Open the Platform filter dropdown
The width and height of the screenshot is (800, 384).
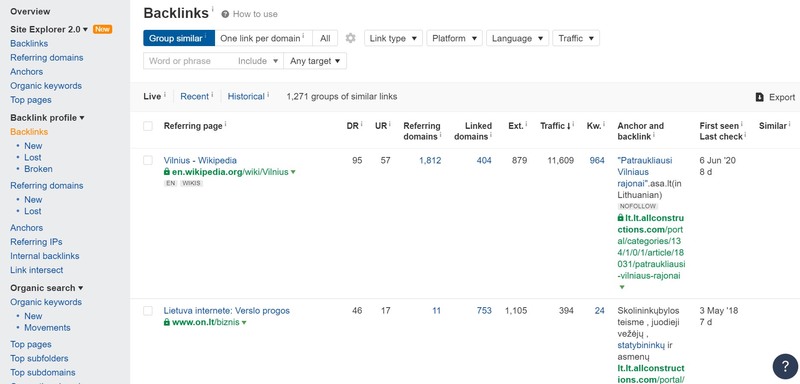[x=454, y=38]
